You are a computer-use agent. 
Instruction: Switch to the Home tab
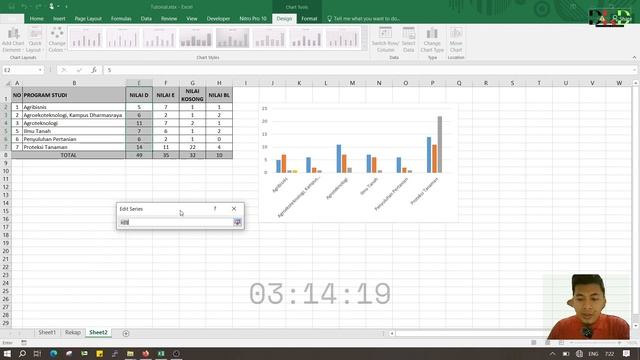click(x=36, y=19)
